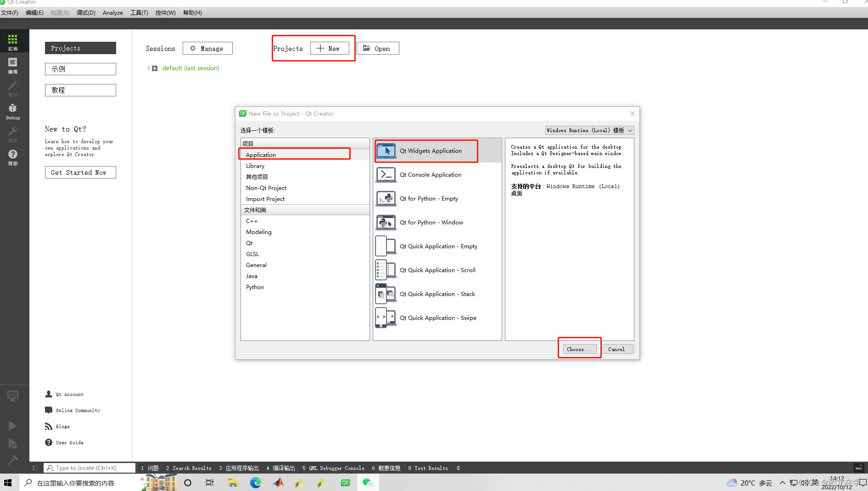Select Qt for Python - Empty template
Viewport: 868px width, 491px height.
pyautogui.click(x=437, y=198)
